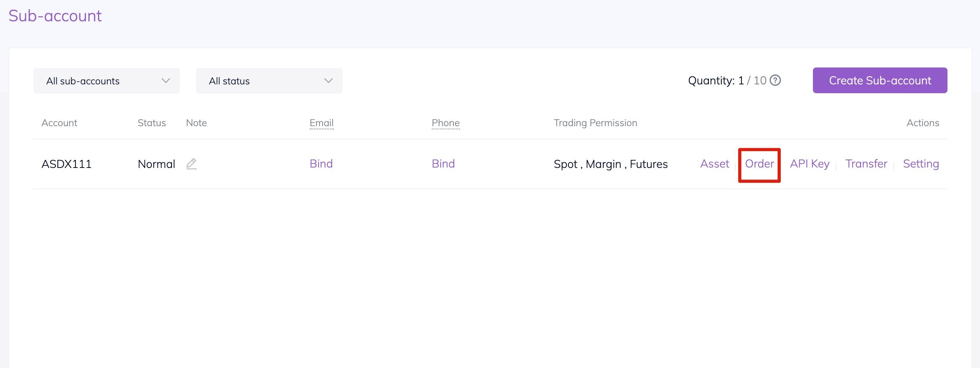980x368 pixels.
Task: Open the Setting action for ASDX111
Action: pos(921,164)
